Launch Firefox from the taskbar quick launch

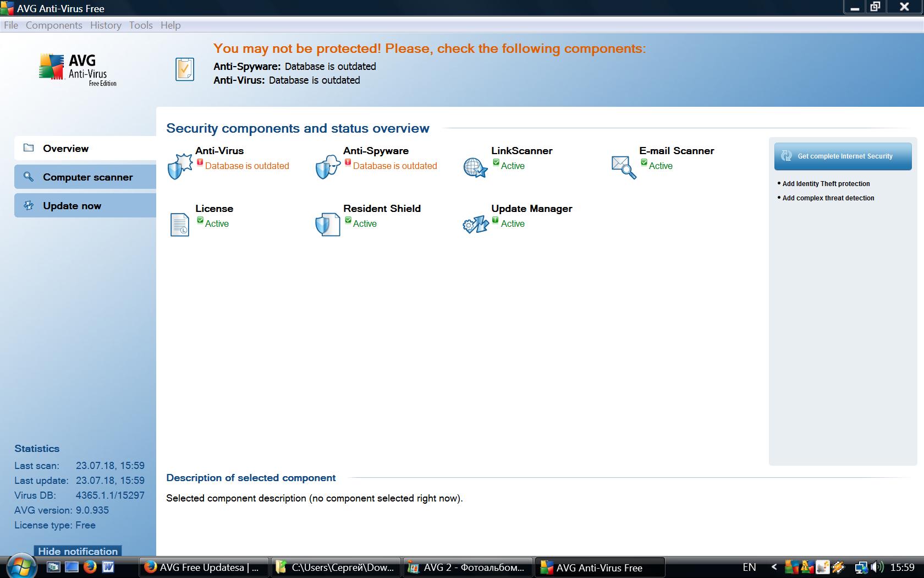pos(90,567)
